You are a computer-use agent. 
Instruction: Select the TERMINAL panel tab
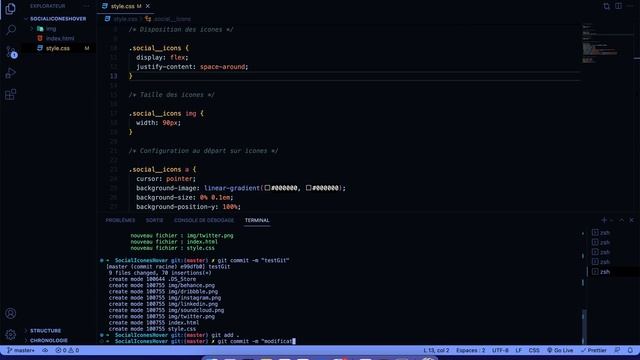click(257, 220)
